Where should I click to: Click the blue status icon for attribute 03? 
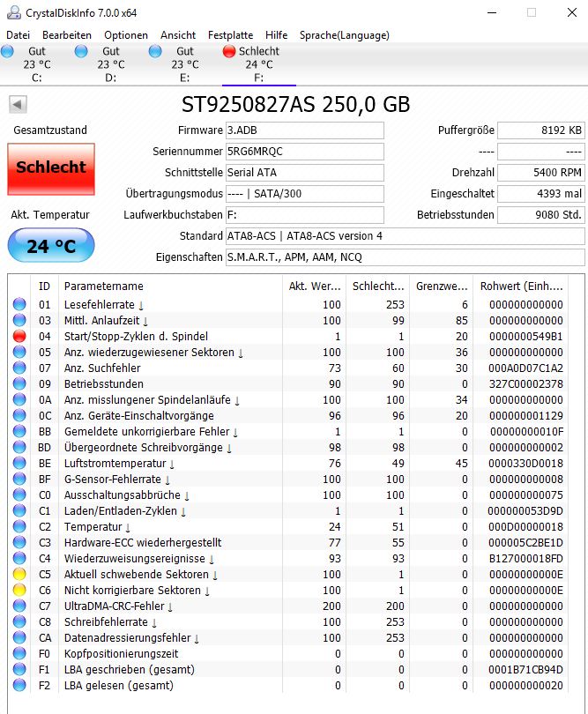19,320
